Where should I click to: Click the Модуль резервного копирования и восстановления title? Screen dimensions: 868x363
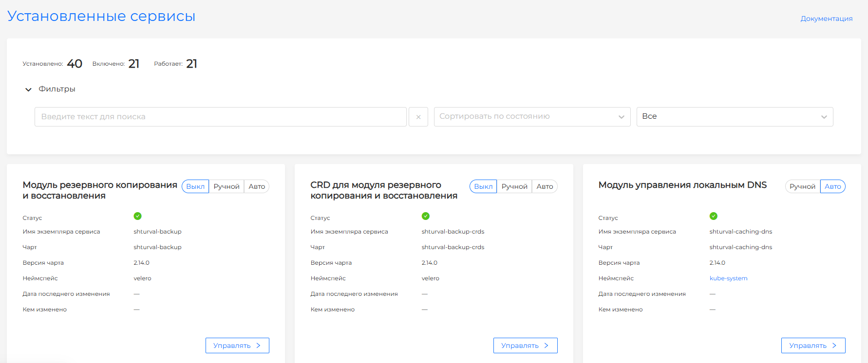pos(100,190)
